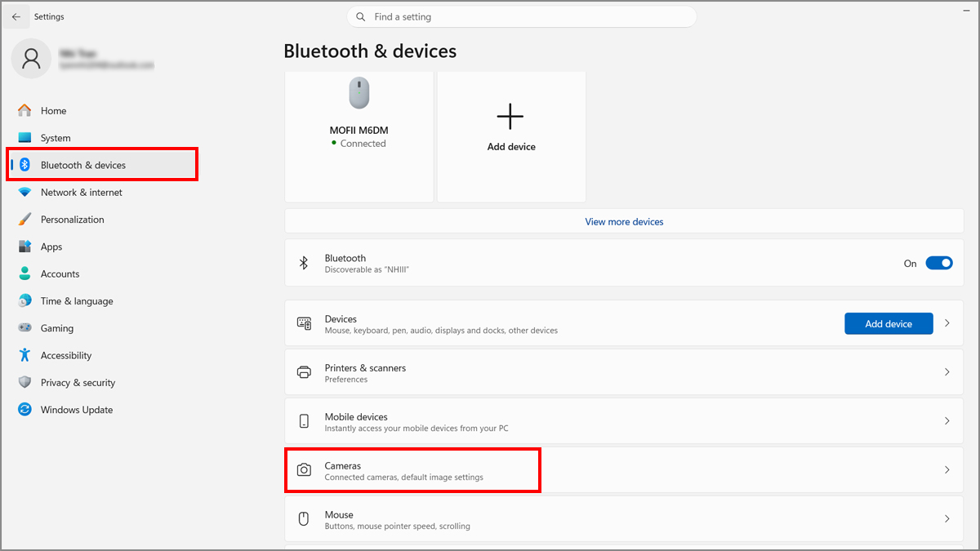The height and width of the screenshot is (551, 980).
Task: Click into the Find a setting search box
Action: pyautogui.click(x=522, y=16)
